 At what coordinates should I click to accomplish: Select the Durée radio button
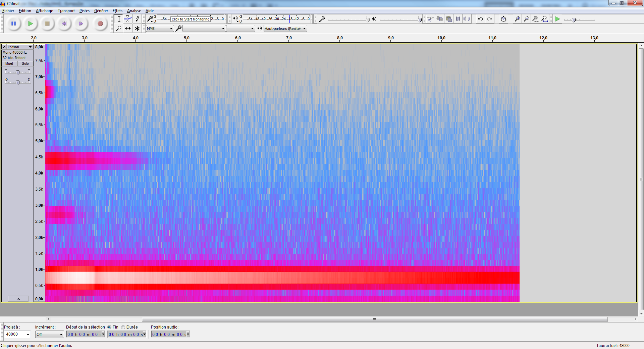[x=123, y=327]
